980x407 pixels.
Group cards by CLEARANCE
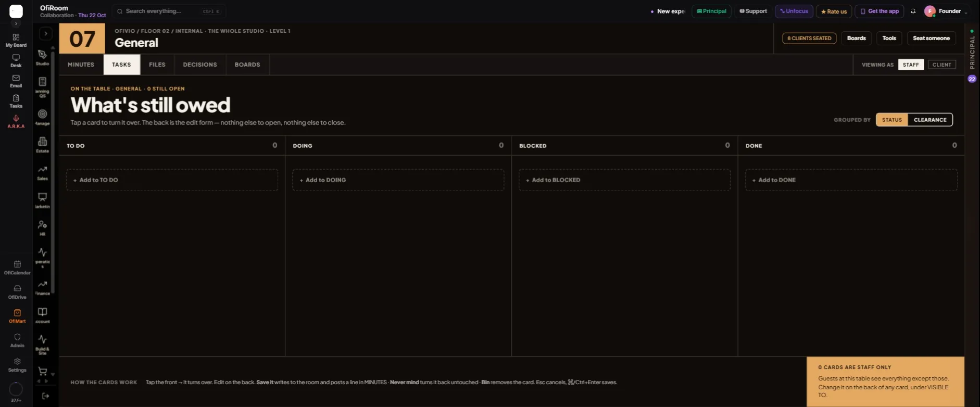(x=930, y=120)
